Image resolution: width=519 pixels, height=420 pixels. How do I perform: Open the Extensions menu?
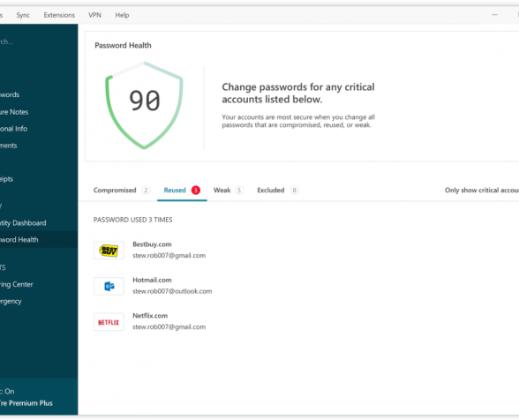pyautogui.click(x=59, y=15)
